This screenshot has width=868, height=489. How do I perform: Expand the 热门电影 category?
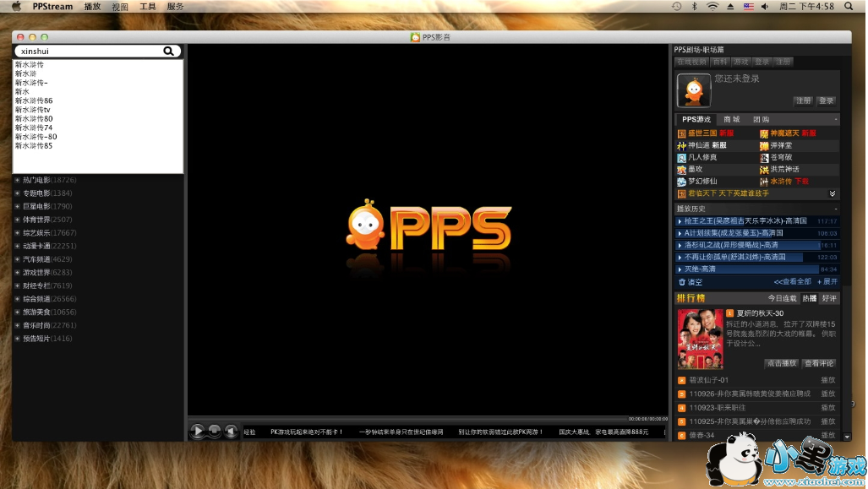point(17,180)
